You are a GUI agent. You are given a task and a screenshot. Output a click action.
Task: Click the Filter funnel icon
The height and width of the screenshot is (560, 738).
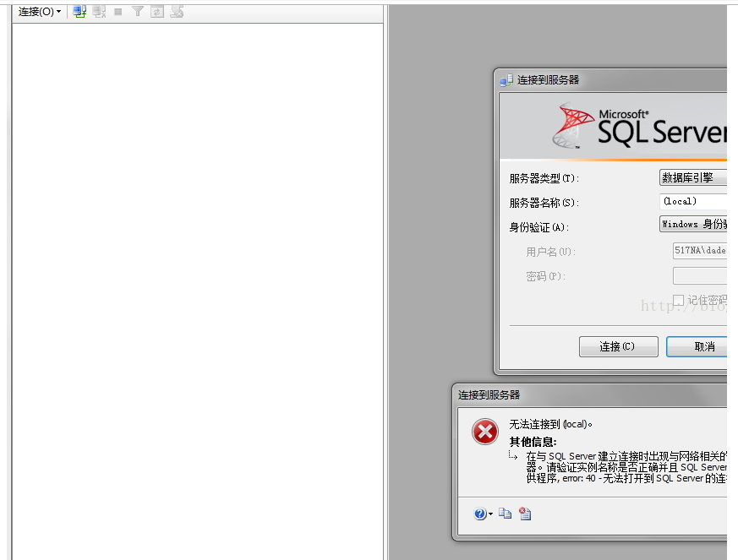[138, 11]
